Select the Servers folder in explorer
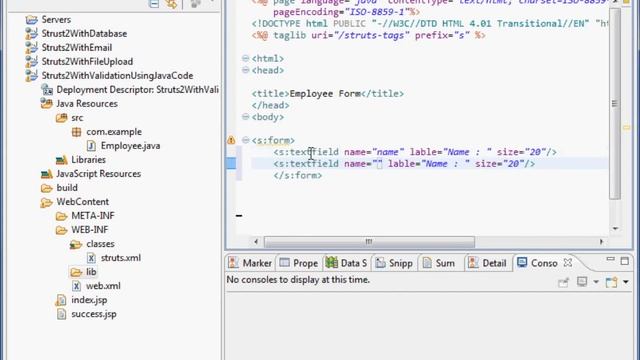Screen dimensions: 640x360 56,20
